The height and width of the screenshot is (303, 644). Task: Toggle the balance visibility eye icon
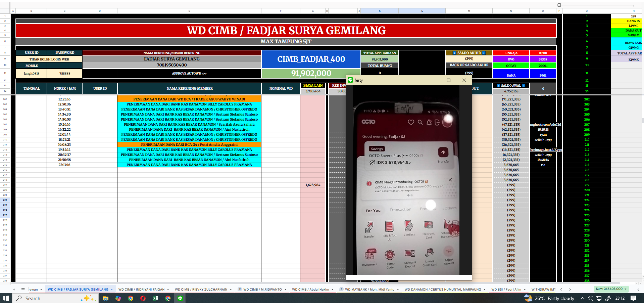coord(372,163)
